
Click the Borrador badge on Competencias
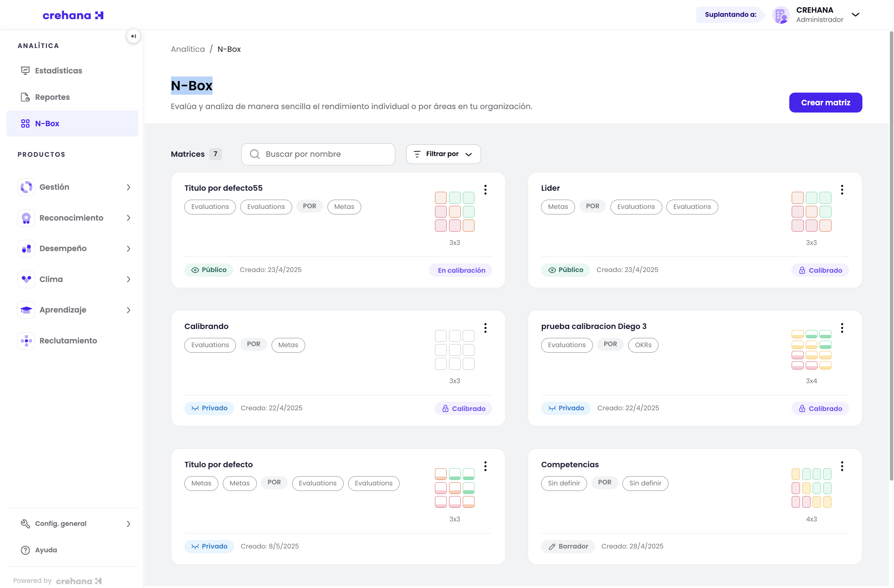coord(568,546)
